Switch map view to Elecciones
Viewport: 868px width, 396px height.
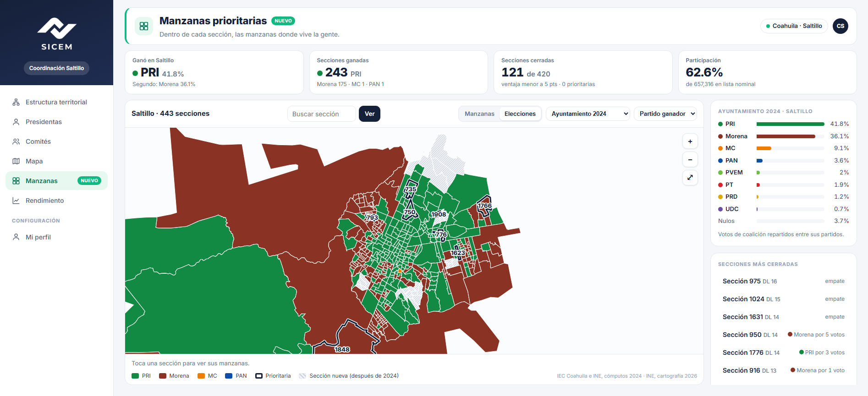pyautogui.click(x=520, y=114)
